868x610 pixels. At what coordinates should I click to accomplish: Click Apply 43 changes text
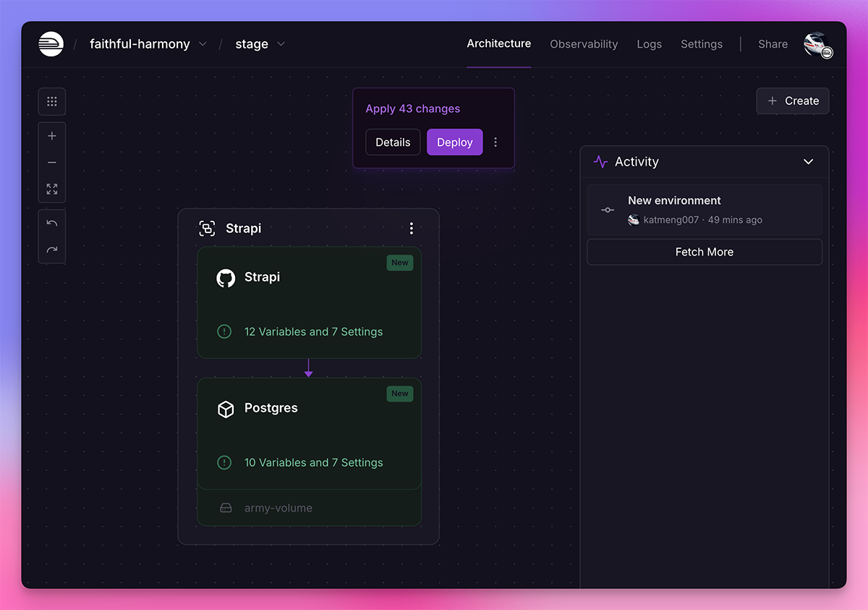tap(413, 109)
